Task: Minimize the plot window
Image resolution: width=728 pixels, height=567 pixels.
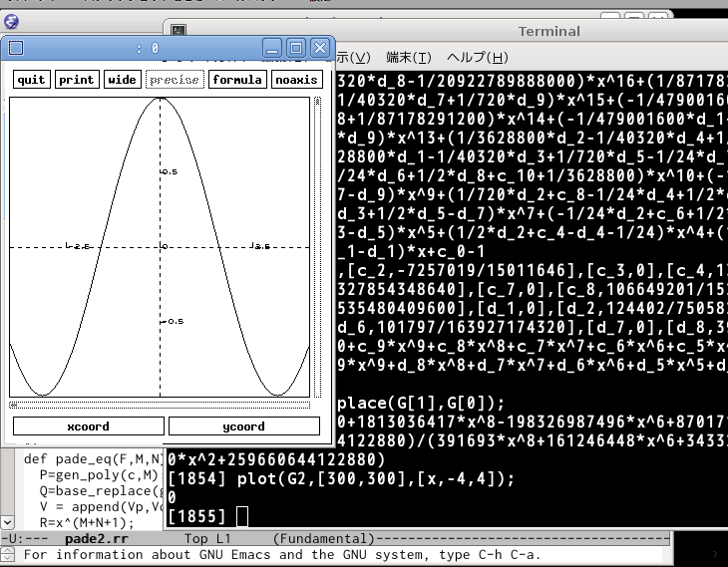Action: click(272, 48)
